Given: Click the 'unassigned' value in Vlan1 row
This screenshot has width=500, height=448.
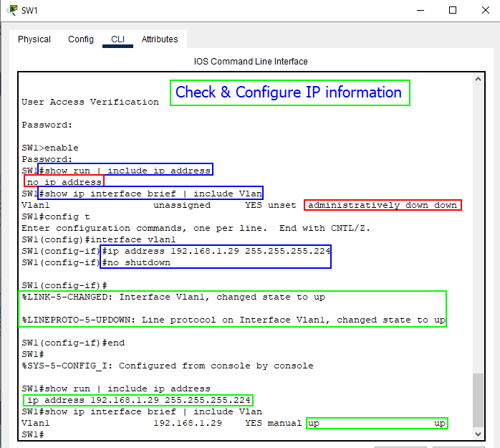Looking at the screenshot, I should [x=182, y=205].
